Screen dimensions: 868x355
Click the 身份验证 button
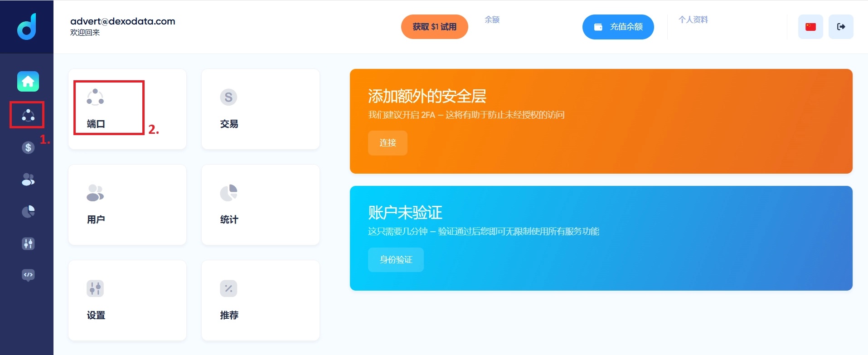pyautogui.click(x=396, y=260)
